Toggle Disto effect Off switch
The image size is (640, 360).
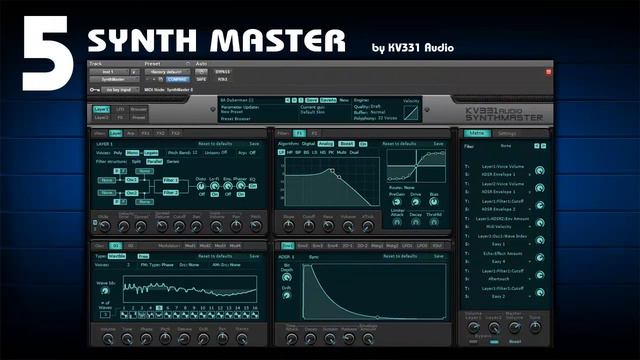pos(201,194)
